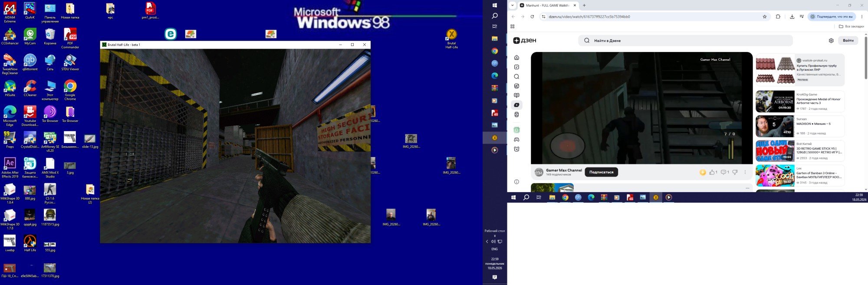The image size is (868, 285).
Task: Click the bear face icon in Dzen sidebar
Action: click(516, 149)
